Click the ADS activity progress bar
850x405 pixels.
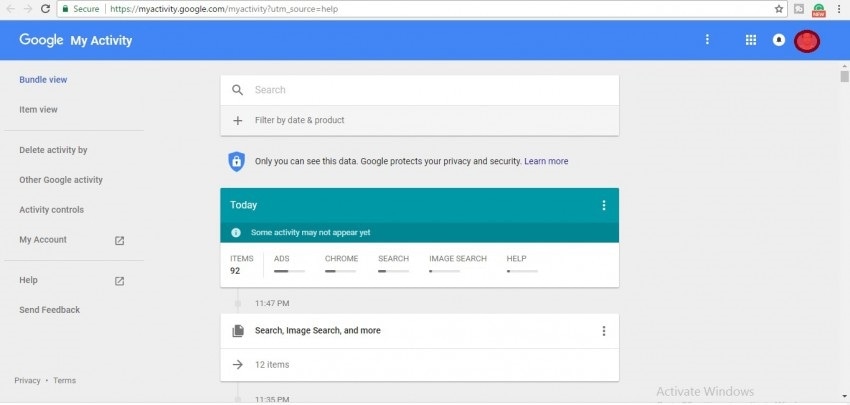pyautogui.click(x=289, y=270)
